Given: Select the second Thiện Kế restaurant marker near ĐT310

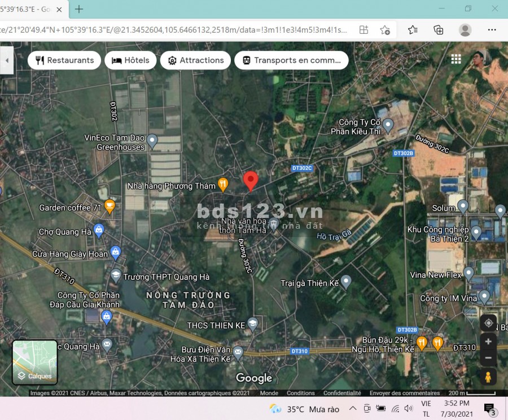Looking at the screenshot, I should [x=437, y=344].
